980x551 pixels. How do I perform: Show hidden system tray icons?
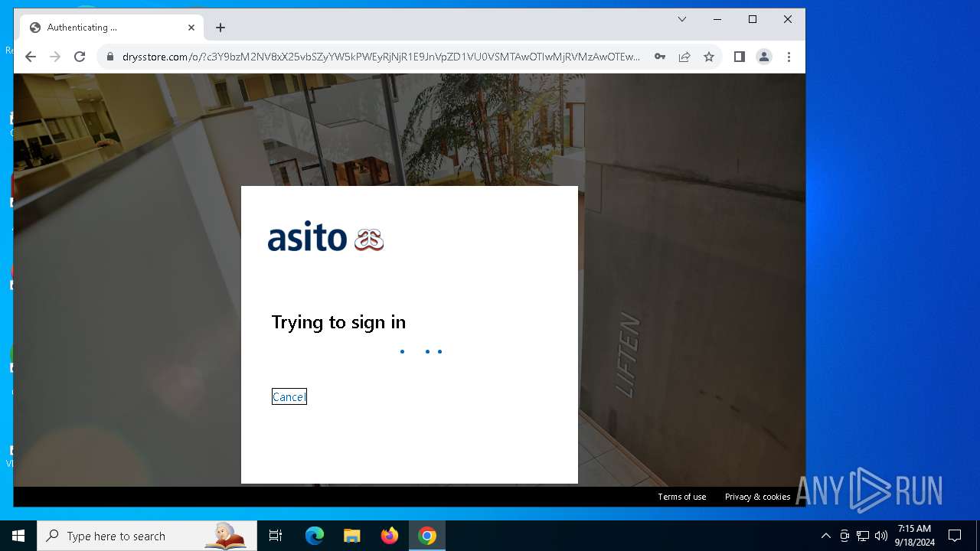[x=825, y=536]
